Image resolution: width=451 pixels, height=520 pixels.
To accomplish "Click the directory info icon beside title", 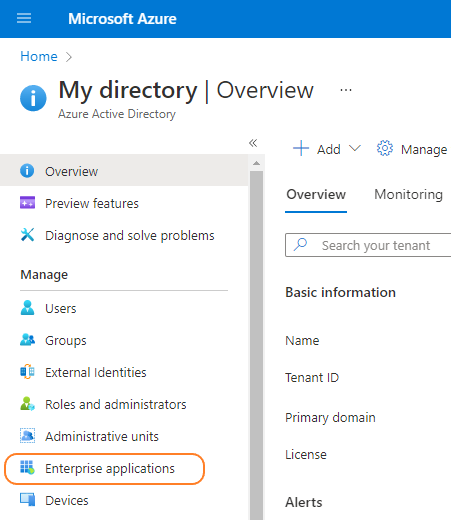I will click(x=33, y=98).
